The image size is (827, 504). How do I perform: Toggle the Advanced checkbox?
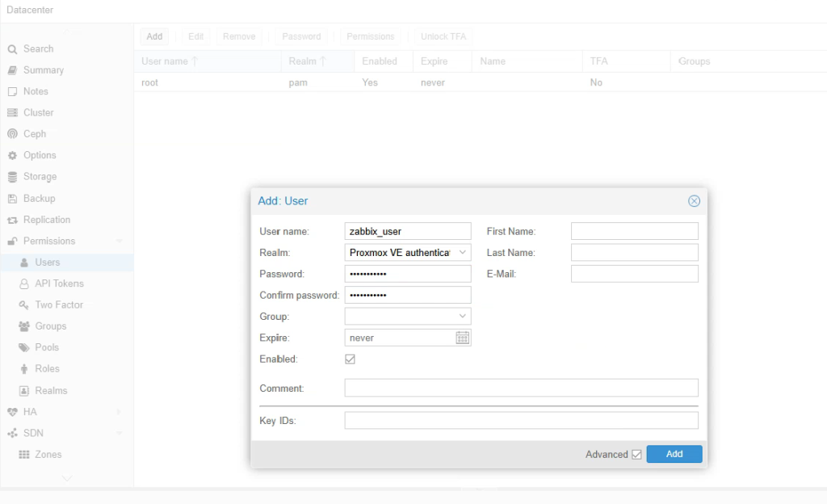636,455
